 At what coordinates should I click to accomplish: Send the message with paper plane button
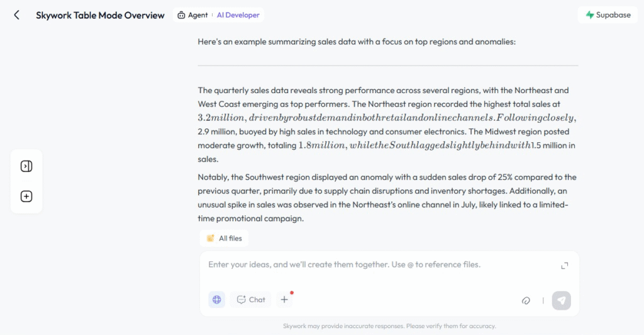pos(561,300)
